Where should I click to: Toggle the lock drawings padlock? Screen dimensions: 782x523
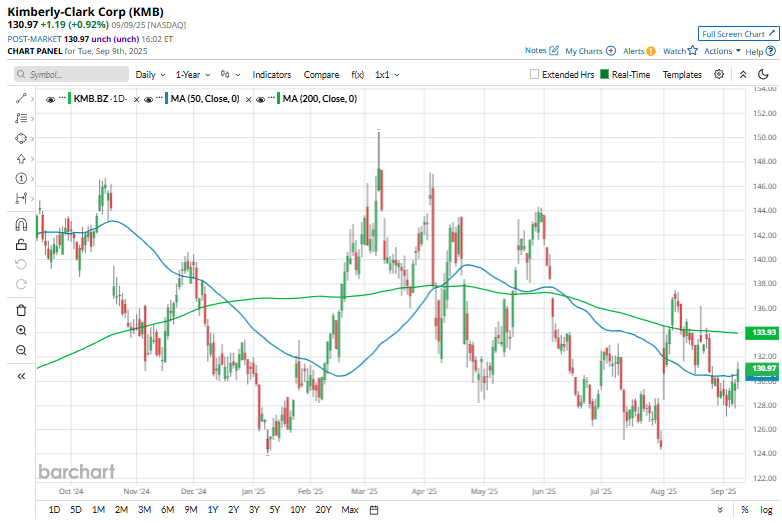(x=21, y=244)
